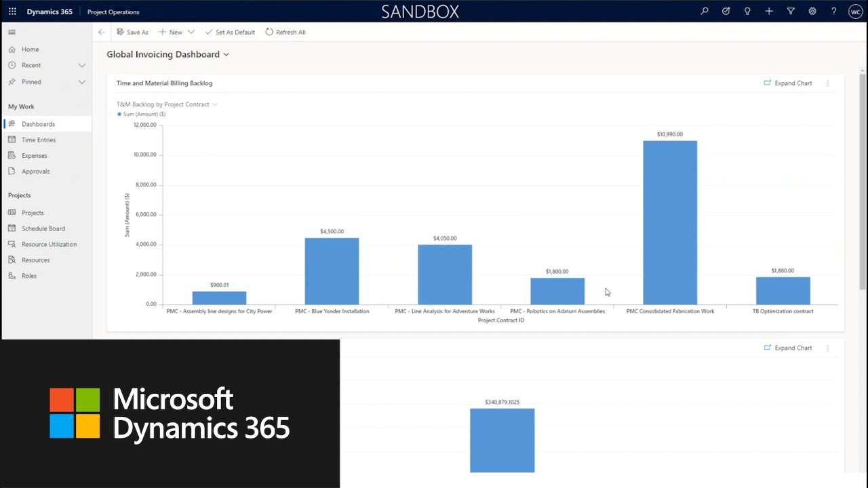The height and width of the screenshot is (488, 868).
Task: Click the lightbulb assistant icon
Action: pyautogui.click(x=747, y=12)
